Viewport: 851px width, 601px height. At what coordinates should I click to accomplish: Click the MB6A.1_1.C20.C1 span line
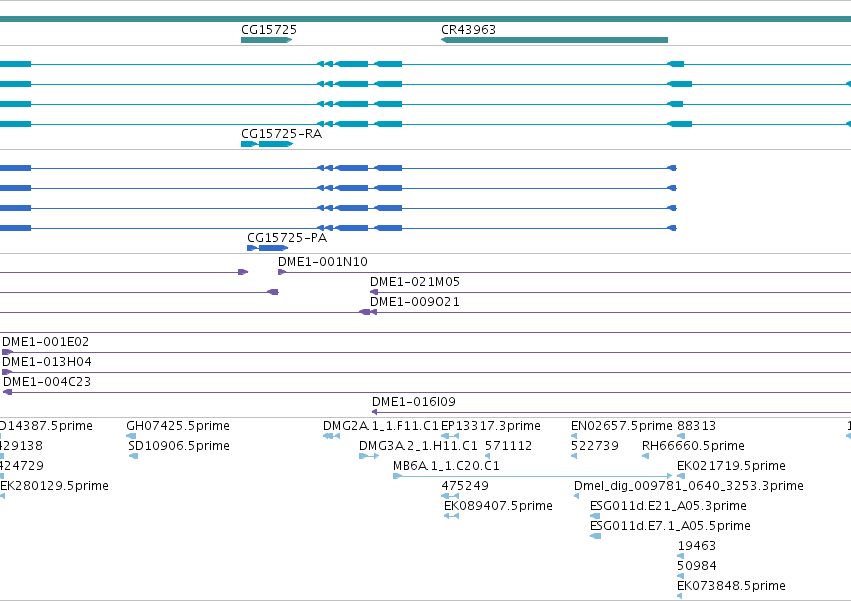(533, 476)
